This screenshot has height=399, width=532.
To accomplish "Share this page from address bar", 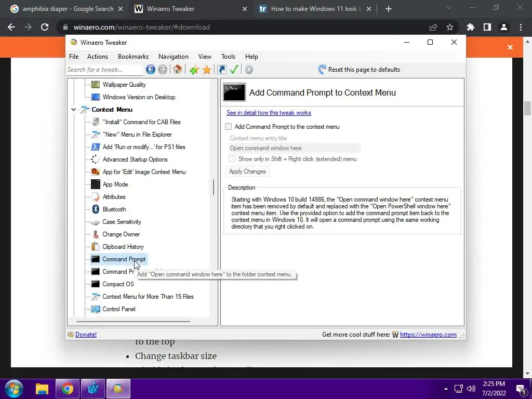I will pos(433,27).
